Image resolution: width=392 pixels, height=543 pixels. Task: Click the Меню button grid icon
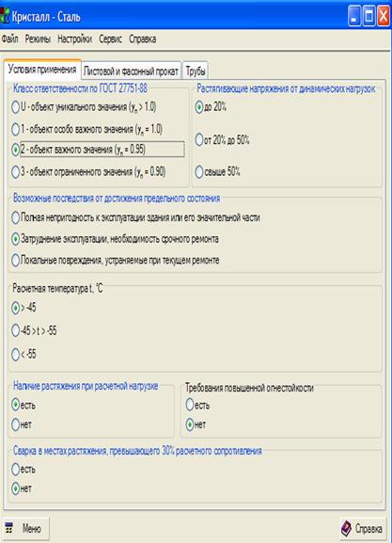[x=9, y=528]
